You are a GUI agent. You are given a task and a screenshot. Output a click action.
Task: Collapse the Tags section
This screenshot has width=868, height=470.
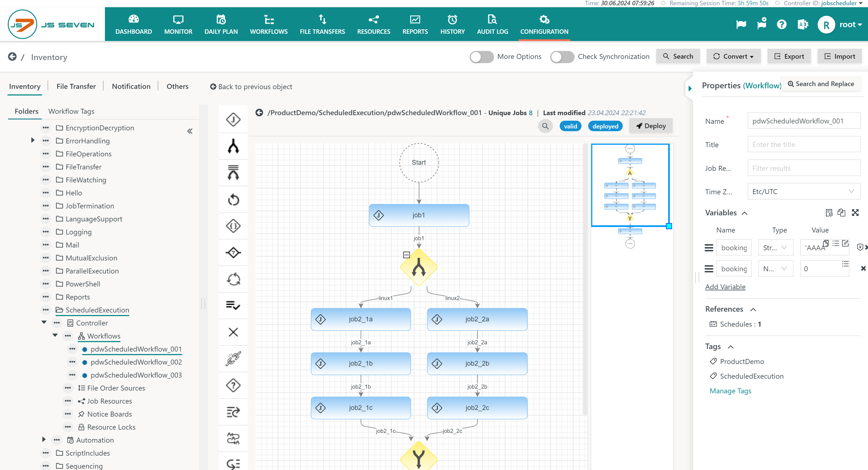pos(730,347)
